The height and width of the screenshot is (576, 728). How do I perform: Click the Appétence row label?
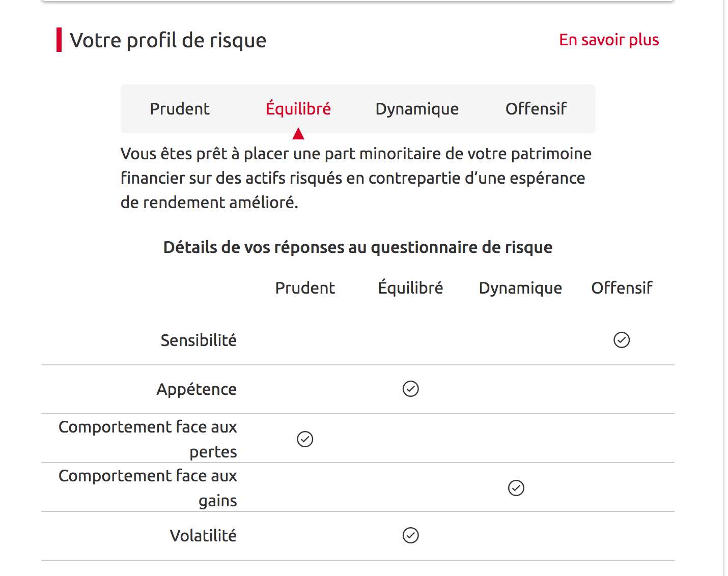197,389
